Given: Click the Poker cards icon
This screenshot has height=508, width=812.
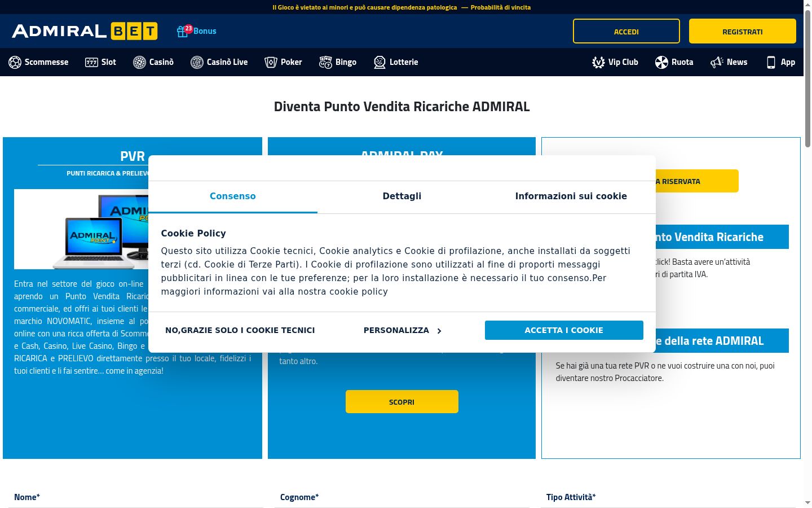Looking at the screenshot, I should [271, 62].
